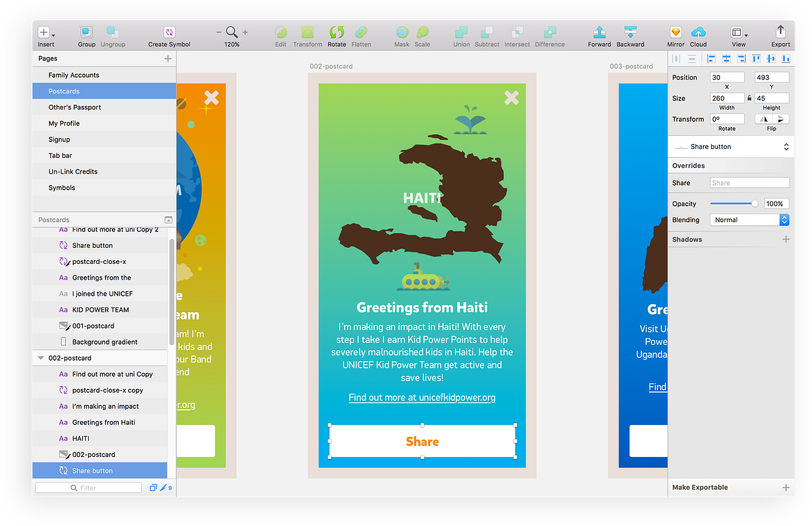Click plus beside Make Exportable
The height and width of the screenshot is (526, 812).
786,487
